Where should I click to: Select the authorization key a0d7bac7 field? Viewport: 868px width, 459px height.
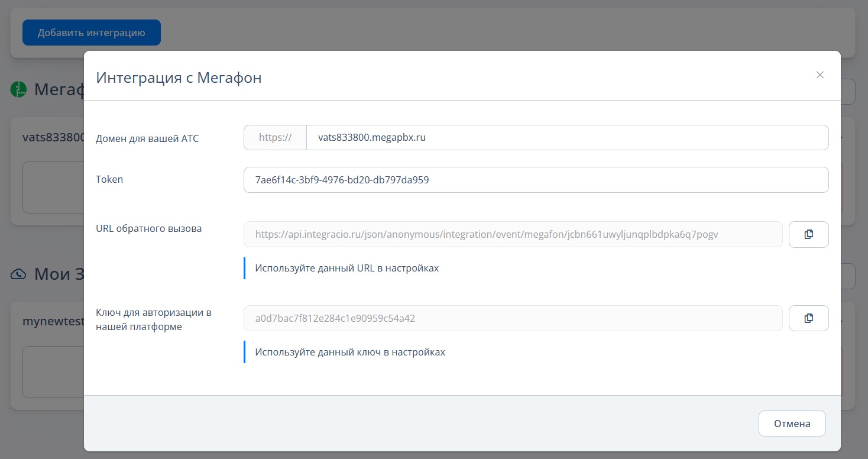[x=513, y=318]
